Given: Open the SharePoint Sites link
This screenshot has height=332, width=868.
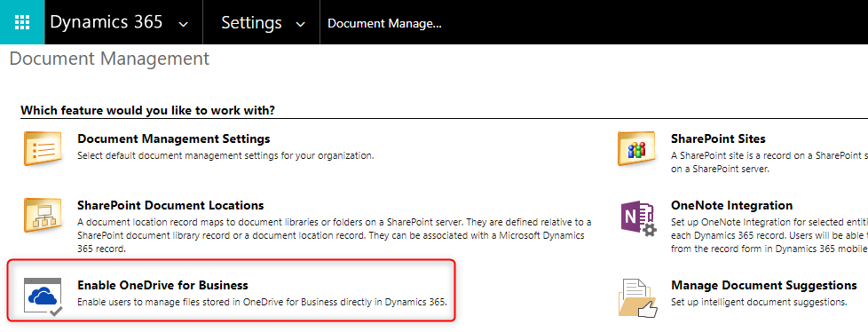Looking at the screenshot, I should pos(718,138).
